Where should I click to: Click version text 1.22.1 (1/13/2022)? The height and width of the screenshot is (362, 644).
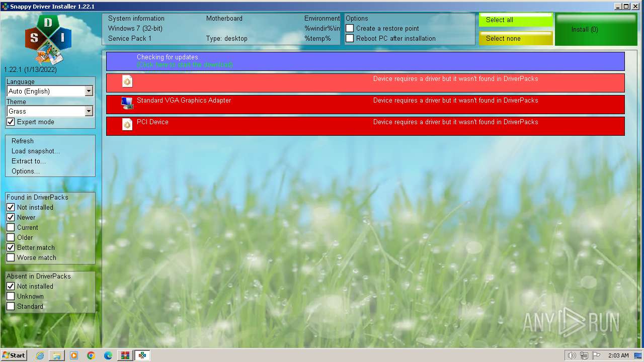pyautogui.click(x=30, y=70)
